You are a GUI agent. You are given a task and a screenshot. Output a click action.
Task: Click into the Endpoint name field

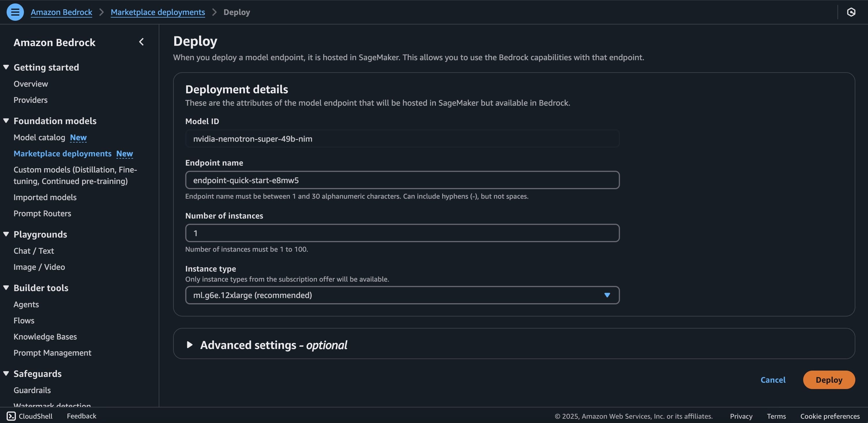click(x=402, y=180)
